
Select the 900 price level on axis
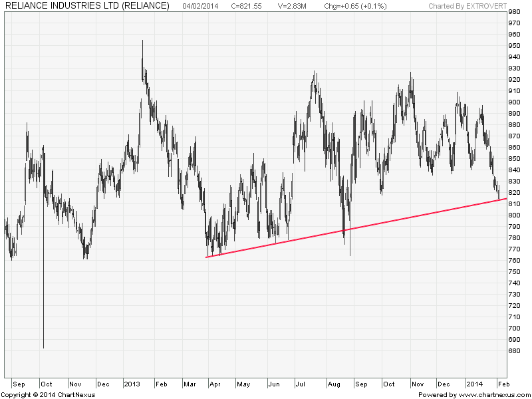click(513, 102)
